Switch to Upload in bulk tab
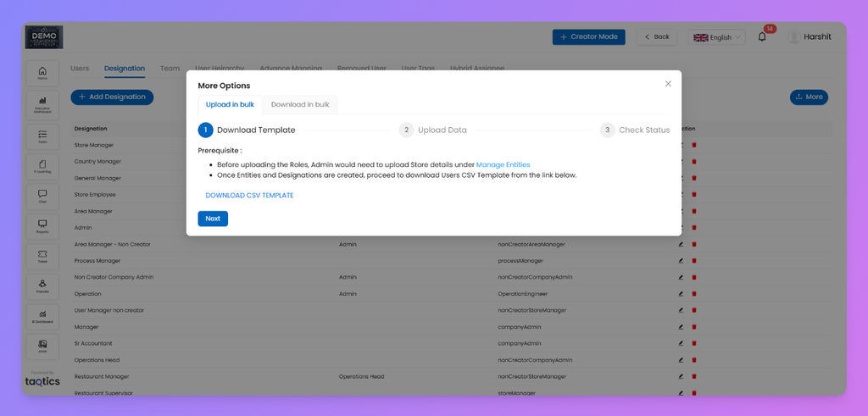This screenshot has width=868, height=416. [230, 104]
